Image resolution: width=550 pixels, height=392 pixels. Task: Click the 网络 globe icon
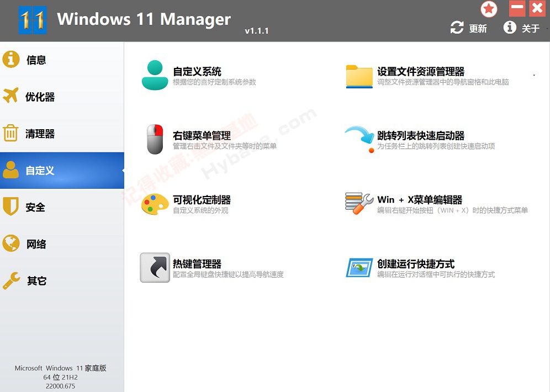click(x=11, y=243)
